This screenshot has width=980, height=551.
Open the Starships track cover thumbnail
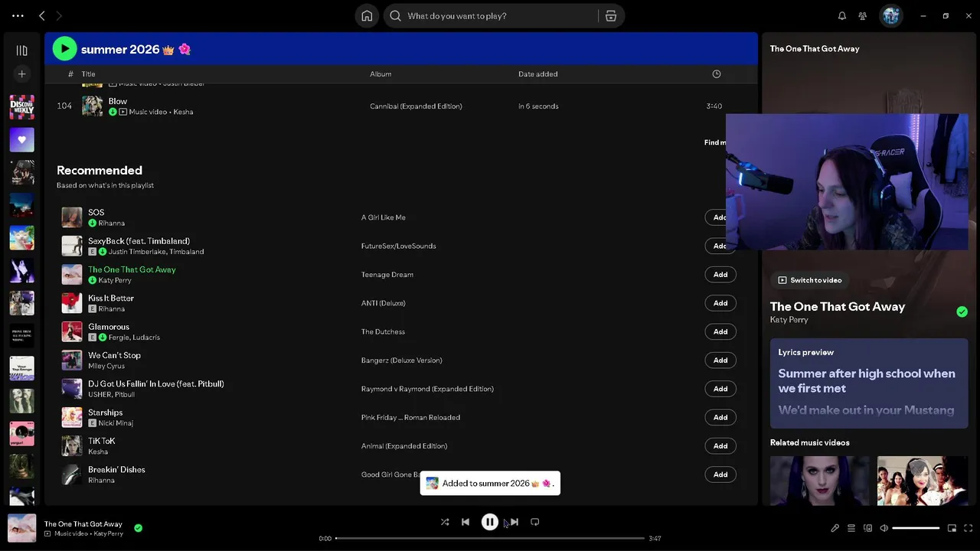[72, 417]
